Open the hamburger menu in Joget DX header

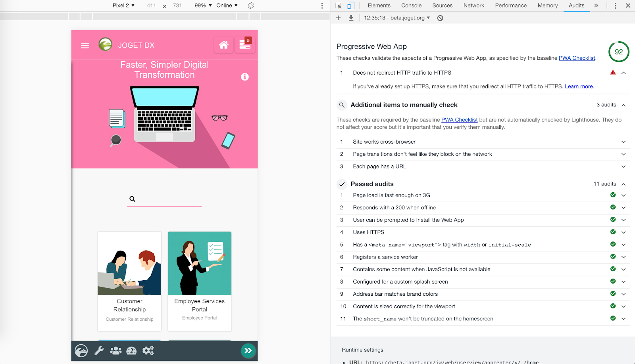point(85,46)
